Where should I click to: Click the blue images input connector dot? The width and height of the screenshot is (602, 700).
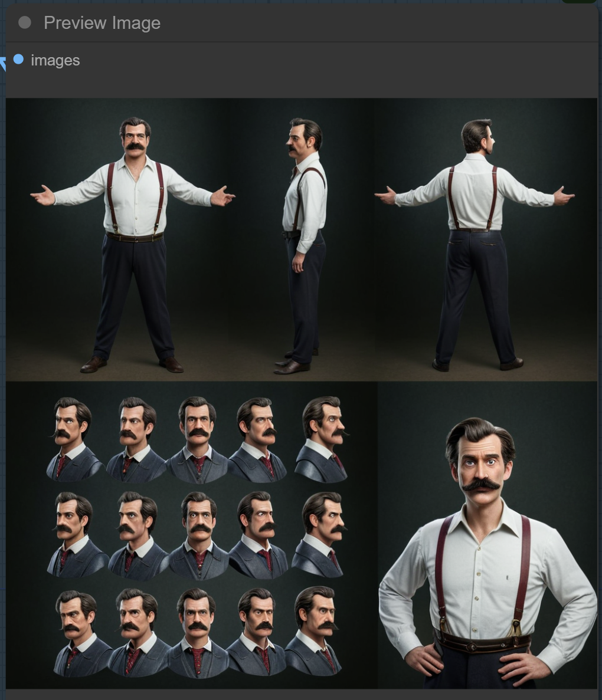18,59
